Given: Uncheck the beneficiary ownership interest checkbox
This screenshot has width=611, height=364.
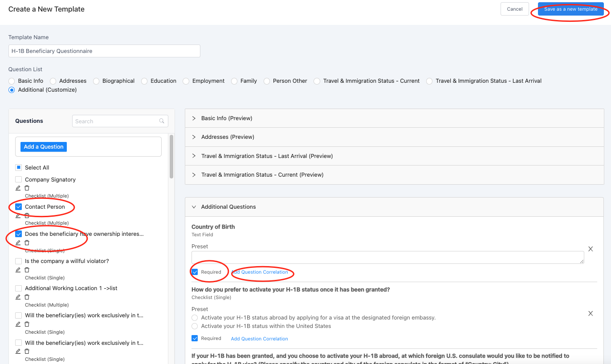Looking at the screenshot, I should 19,234.
